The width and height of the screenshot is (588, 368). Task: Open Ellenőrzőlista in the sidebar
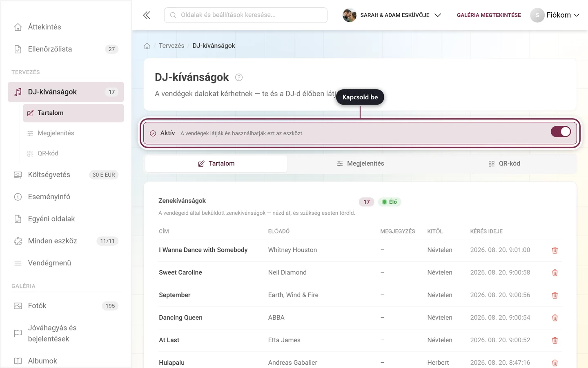click(x=66, y=49)
